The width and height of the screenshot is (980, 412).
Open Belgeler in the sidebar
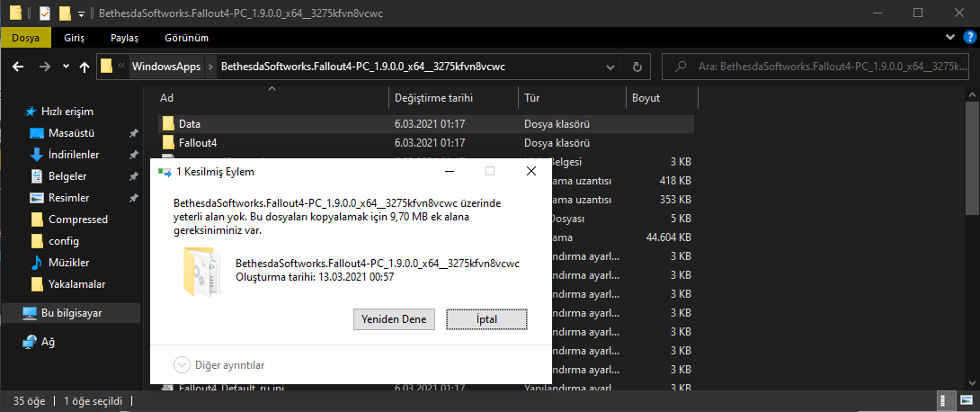tap(67, 176)
